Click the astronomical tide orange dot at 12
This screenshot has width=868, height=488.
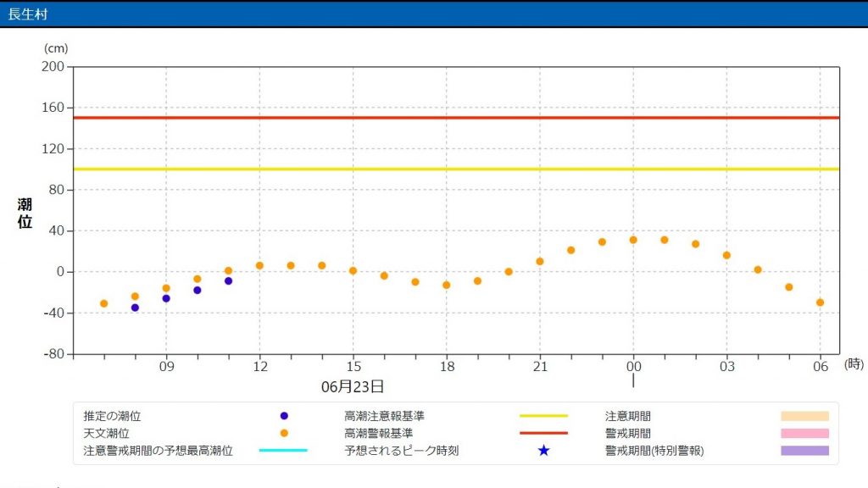259,266
